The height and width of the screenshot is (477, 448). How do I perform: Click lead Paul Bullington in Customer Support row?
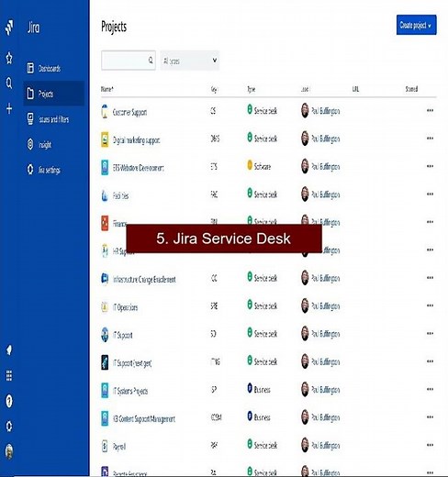click(326, 111)
